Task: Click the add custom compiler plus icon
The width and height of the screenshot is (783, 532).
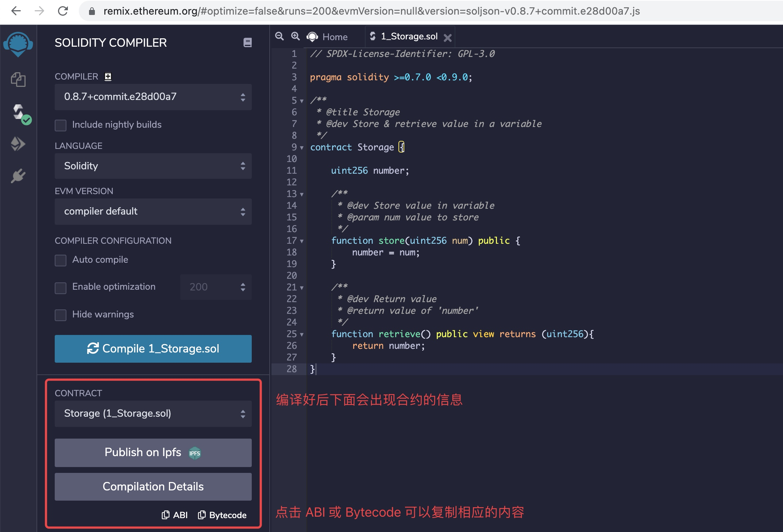Action: click(x=108, y=77)
